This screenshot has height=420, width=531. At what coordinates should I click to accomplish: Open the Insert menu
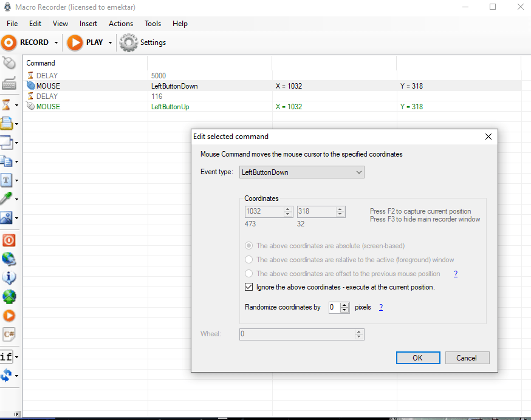88,24
